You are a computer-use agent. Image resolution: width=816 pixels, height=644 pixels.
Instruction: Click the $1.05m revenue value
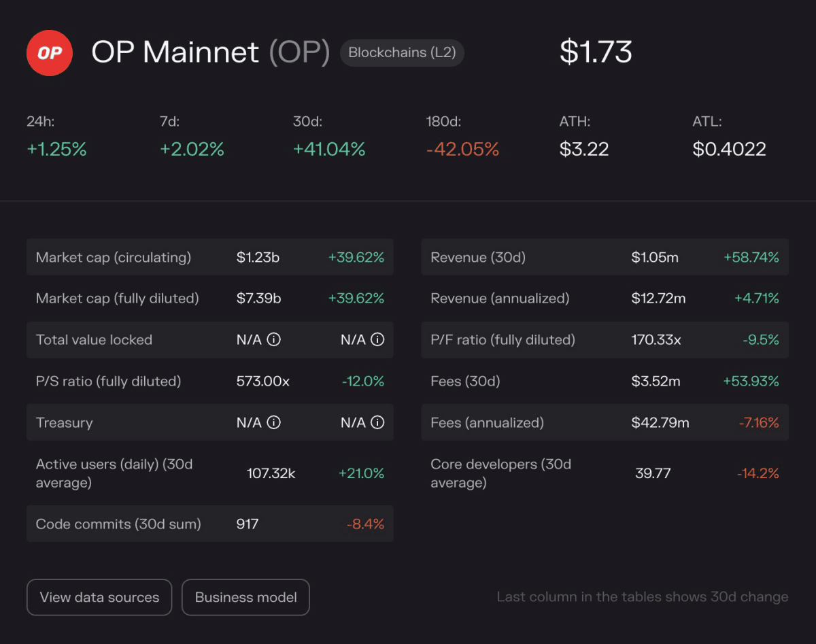(x=655, y=257)
